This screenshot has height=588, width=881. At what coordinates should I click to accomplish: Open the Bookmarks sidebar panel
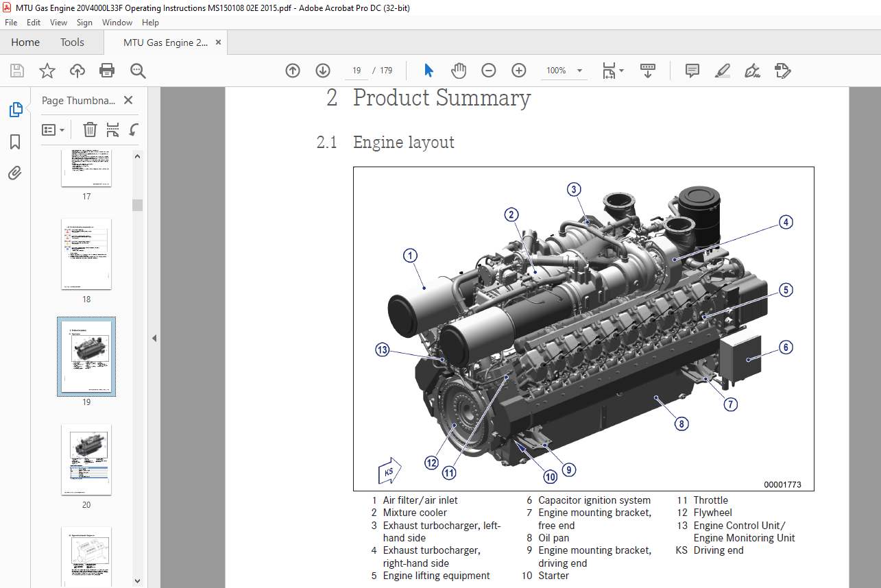pos(15,142)
